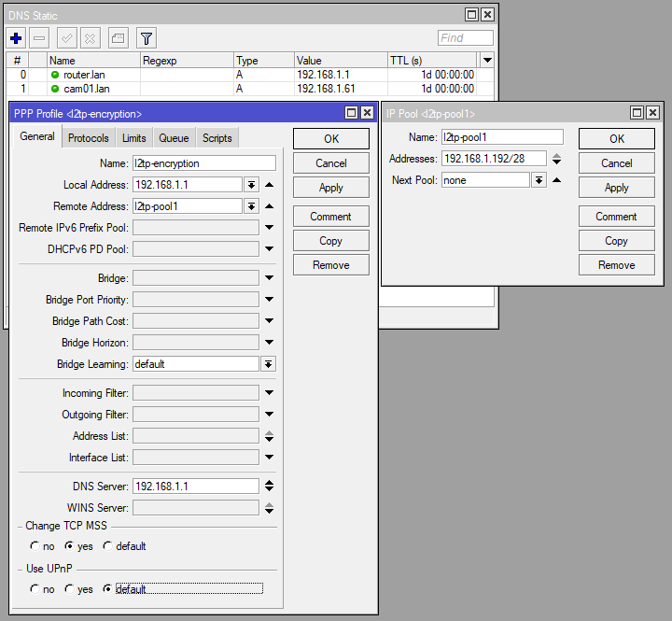Image resolution: width=672 pixels, height=621 pixels.
Task: Remove entry using minus icon in DNS Static
Action: point(39,38)
